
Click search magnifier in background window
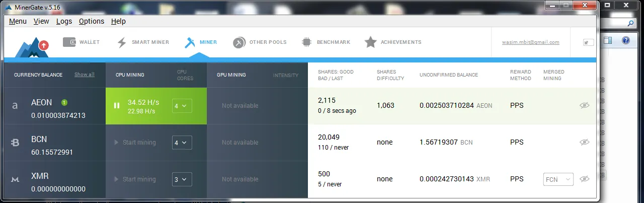click(x=630, y=23)
